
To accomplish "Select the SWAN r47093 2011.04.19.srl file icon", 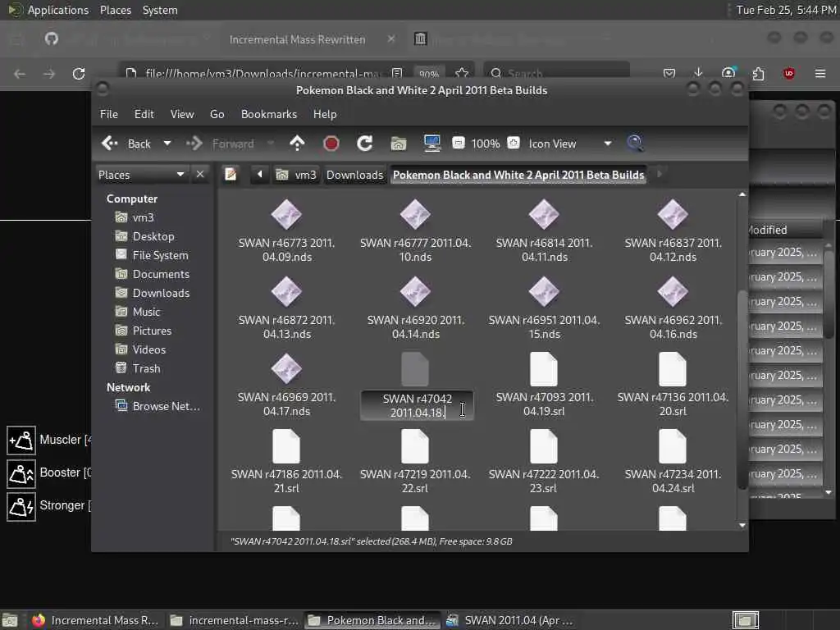I will tap(544, 369).
